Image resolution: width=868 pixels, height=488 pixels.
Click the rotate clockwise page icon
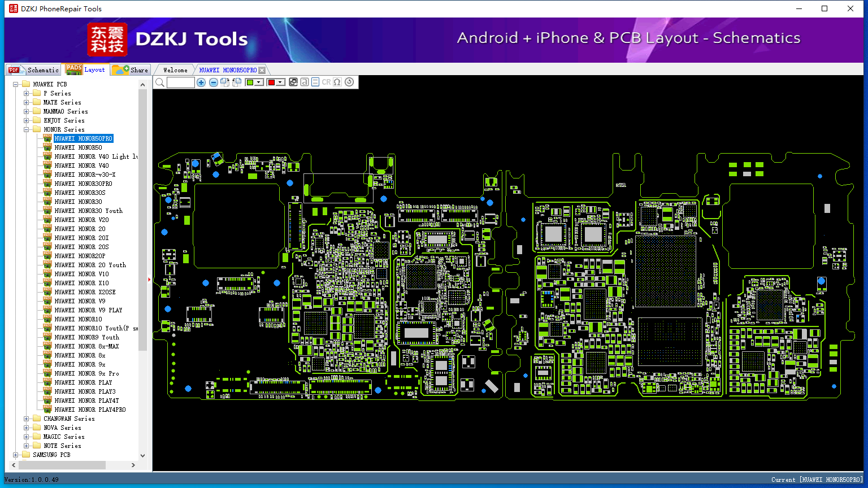[x=225, y=82]
